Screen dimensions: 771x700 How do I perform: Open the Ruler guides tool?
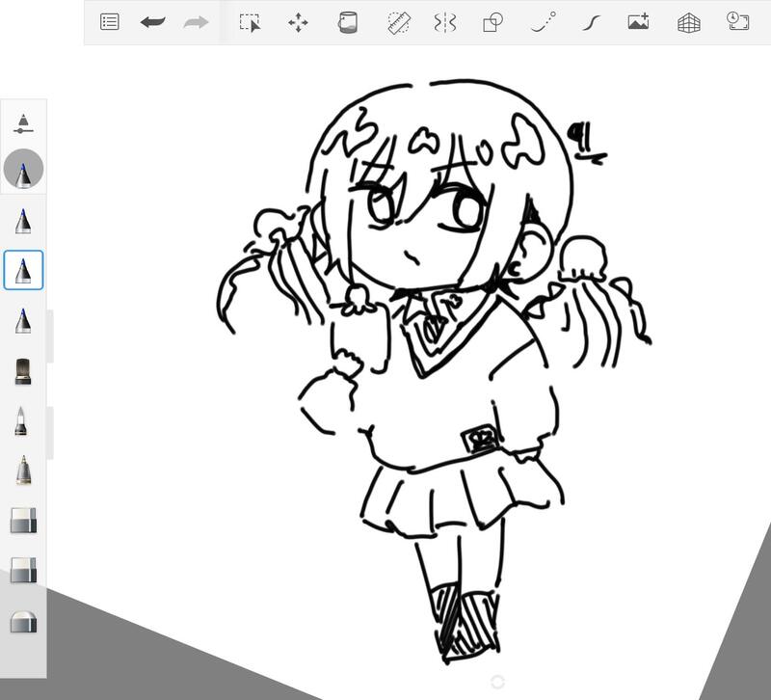399,22
